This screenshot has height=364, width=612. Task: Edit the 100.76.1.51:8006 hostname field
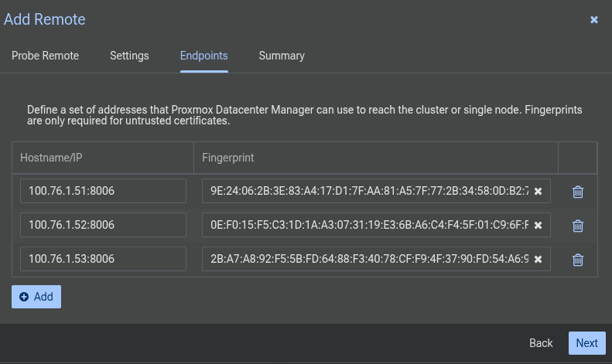[x=103, y=191]
